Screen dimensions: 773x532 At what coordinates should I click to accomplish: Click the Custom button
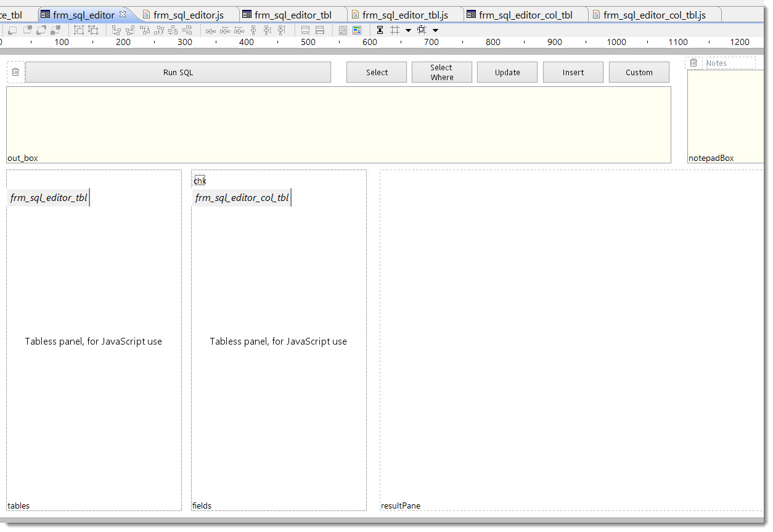click(x=639, y=72)
